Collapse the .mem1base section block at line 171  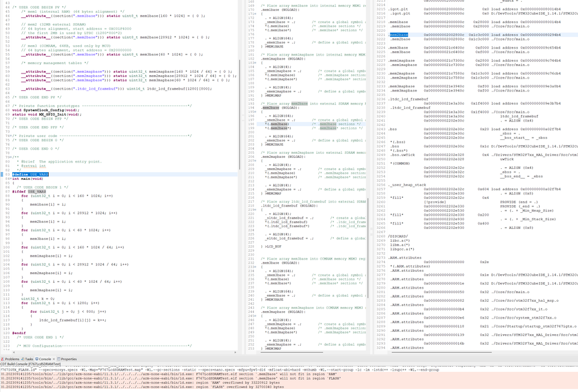255,14
